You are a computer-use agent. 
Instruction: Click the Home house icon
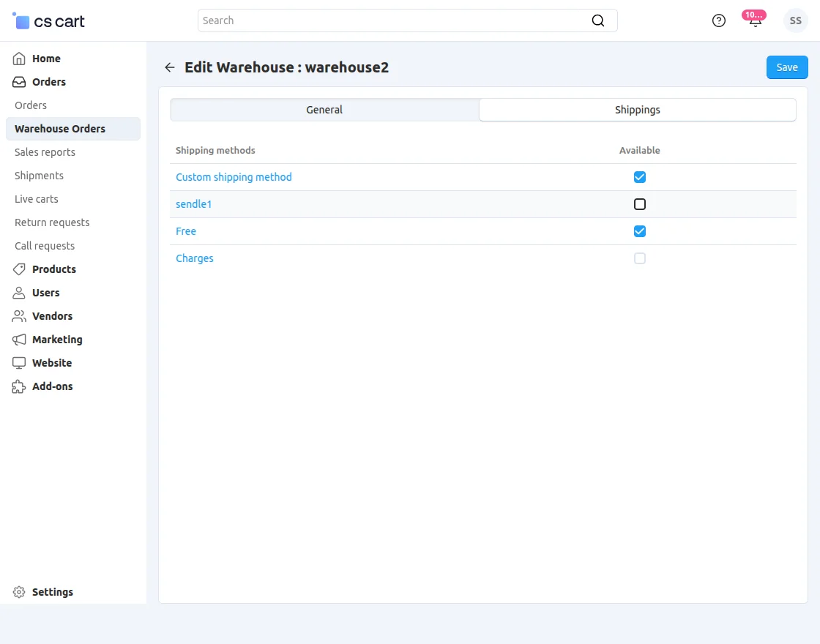19,59
